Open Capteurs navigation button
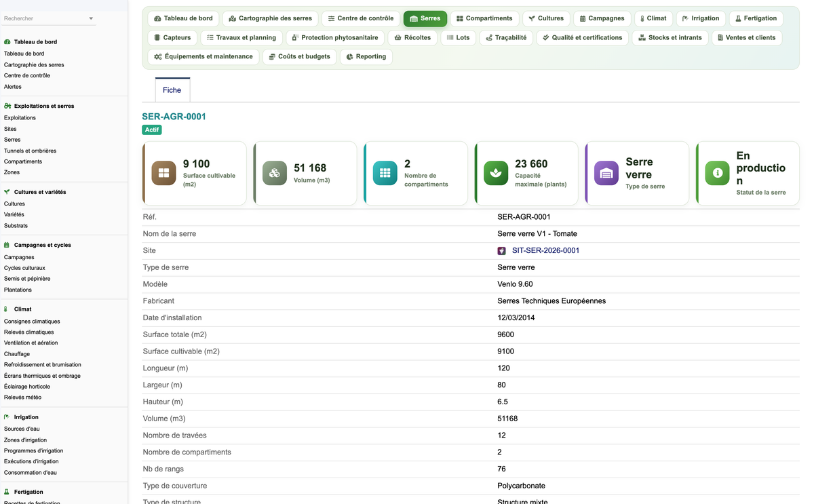The height and width of the screenshot is (504, 814). tap(172, 37)
